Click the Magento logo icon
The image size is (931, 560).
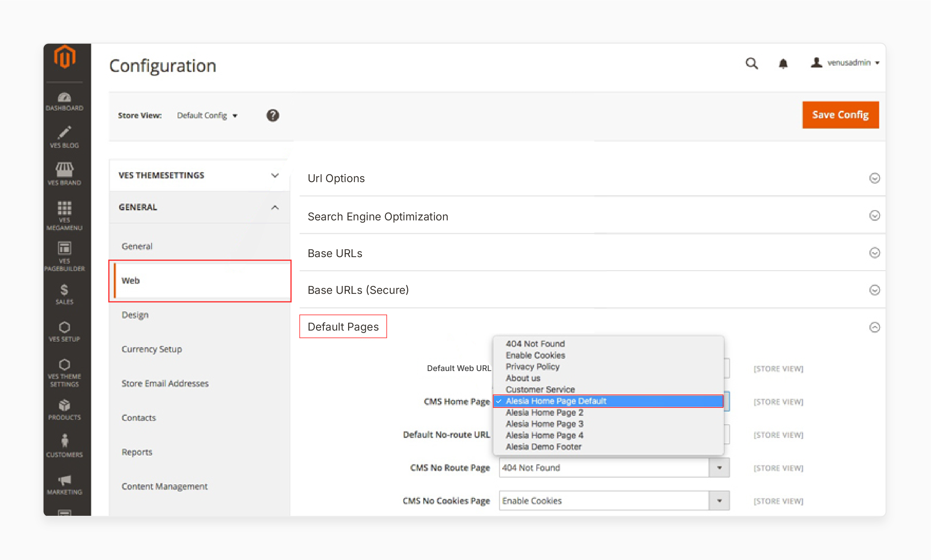coord(64,57)
